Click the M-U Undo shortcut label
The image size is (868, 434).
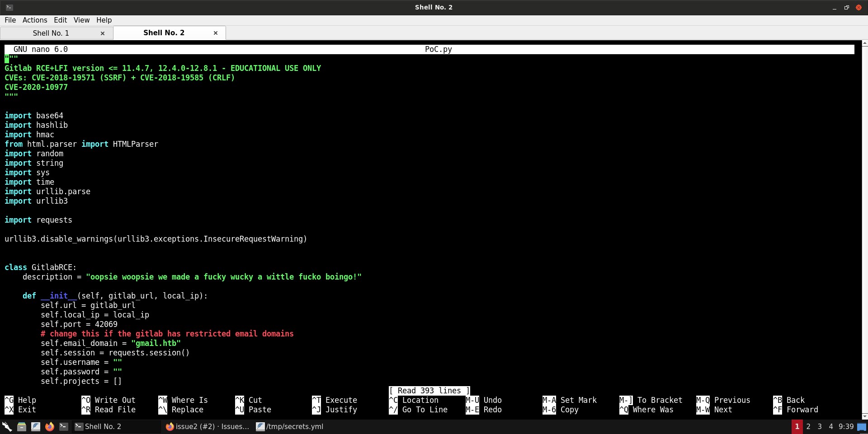[484, 400]
